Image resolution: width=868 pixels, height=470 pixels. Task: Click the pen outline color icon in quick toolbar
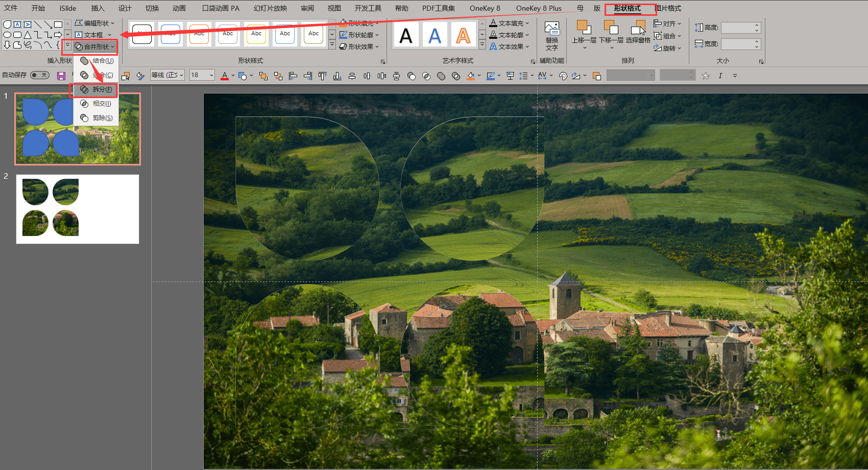[491, 76]
